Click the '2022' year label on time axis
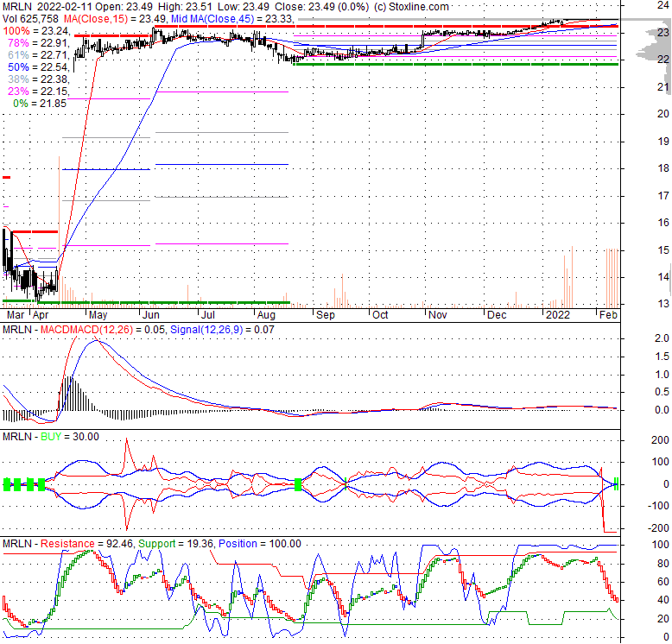The height and width of the screenshot is (644, 672). pyautogui.click(x=558, y=315)
